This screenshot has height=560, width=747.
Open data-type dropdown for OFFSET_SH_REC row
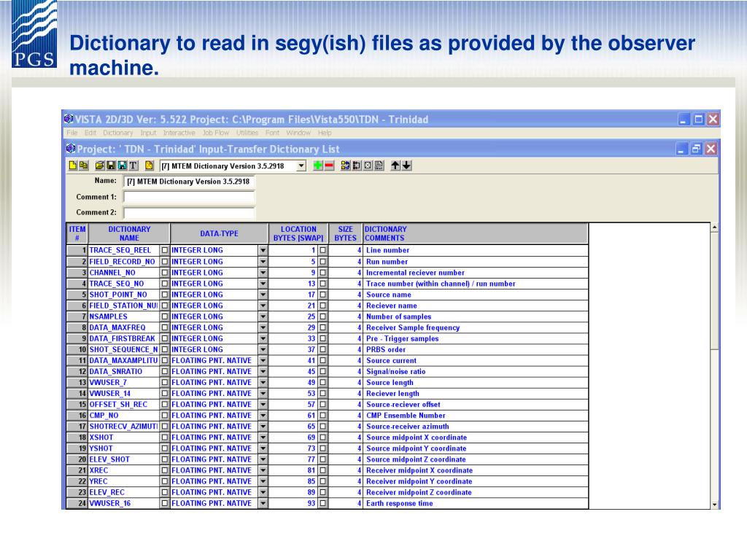pos(263,404)
